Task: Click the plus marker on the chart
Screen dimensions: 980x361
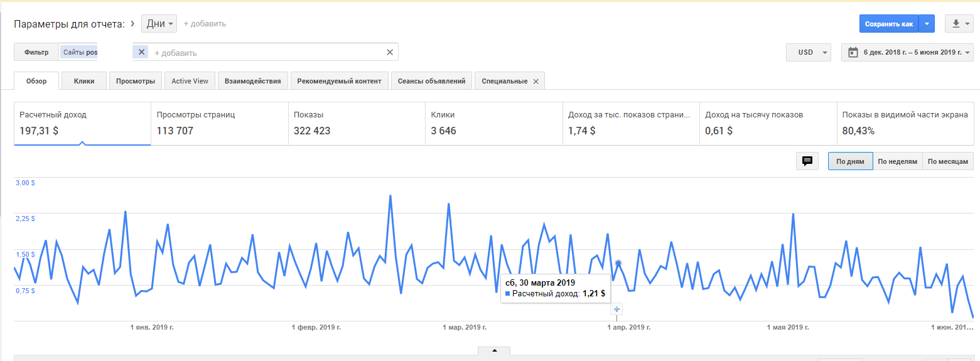Action: pos(617,309)
